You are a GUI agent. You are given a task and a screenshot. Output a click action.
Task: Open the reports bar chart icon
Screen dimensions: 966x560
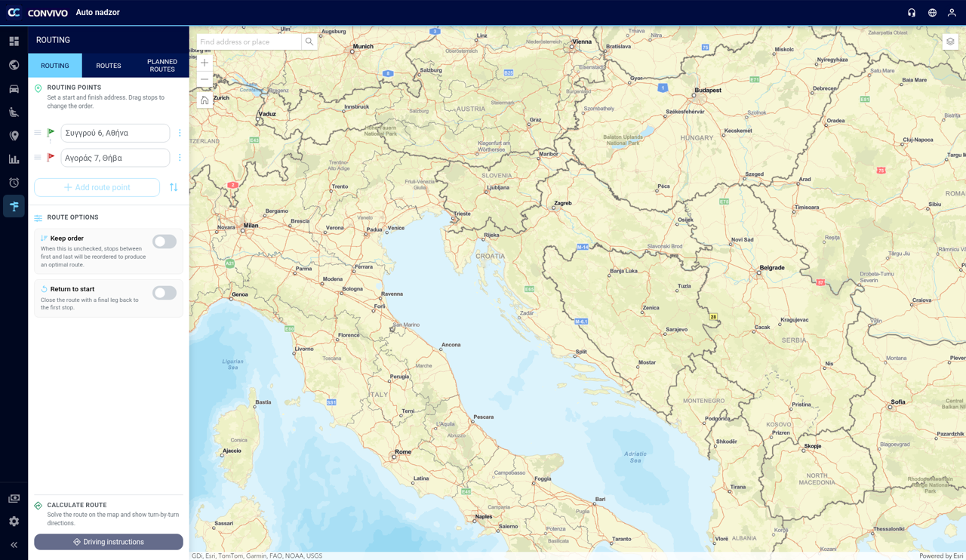(14, 159)
